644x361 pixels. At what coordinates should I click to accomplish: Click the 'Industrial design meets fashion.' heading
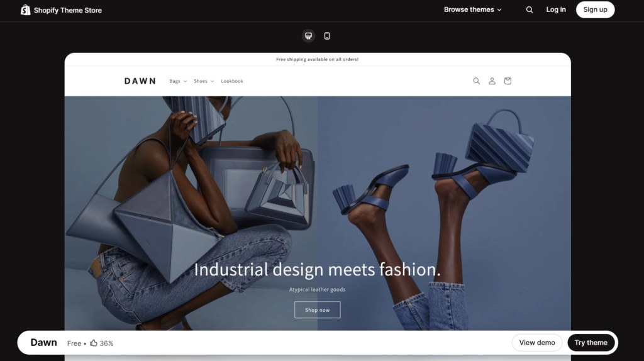coord(317,269)
